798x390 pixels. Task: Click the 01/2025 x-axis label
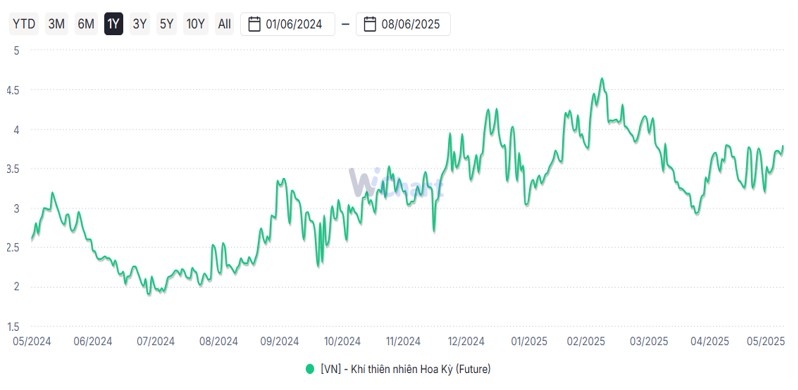click(x=529, y=341)
